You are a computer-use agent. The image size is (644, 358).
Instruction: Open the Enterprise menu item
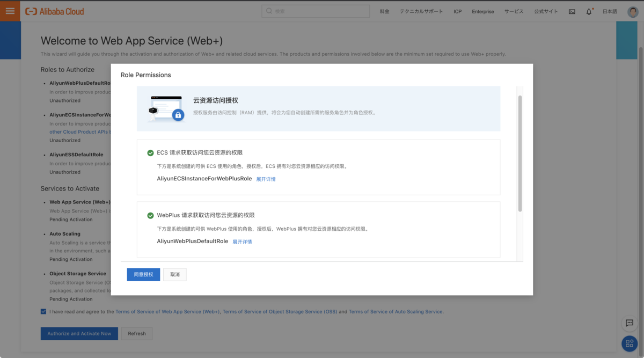coord(483,11)
